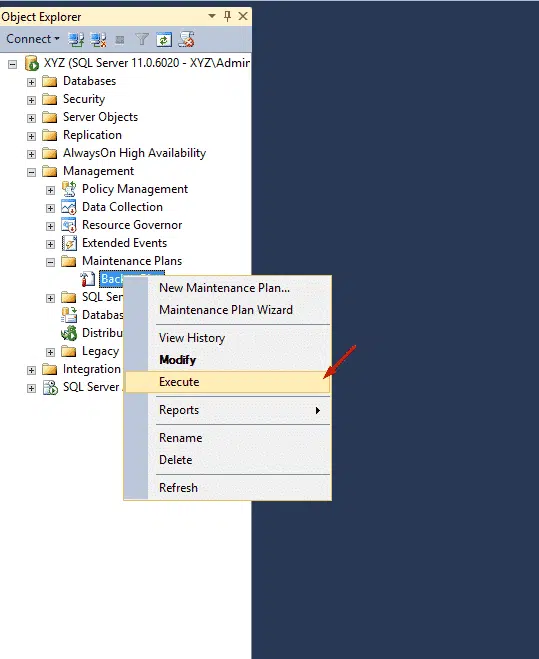The width and height of the screenshot is (539, 659).
Task: Click the Extended Events node icon
Action: pos(69,243)
